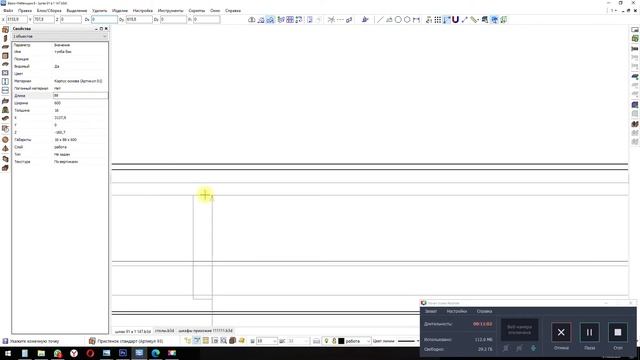640x360 pixels.
Task: Toggle the highlighted snap icon before the U
Action: pyautogui.click(x=447, y=20)
